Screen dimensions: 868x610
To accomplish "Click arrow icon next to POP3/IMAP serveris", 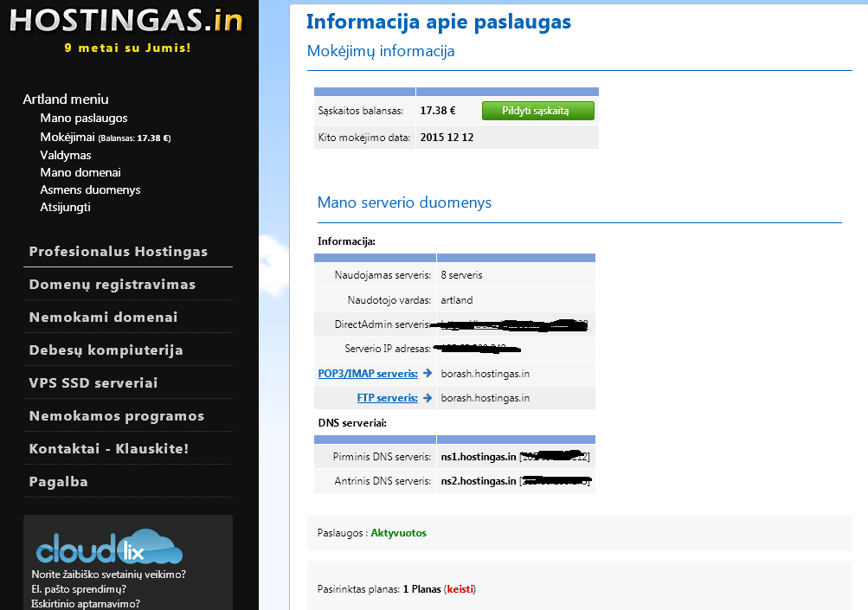I will click(x=428, y=374).
